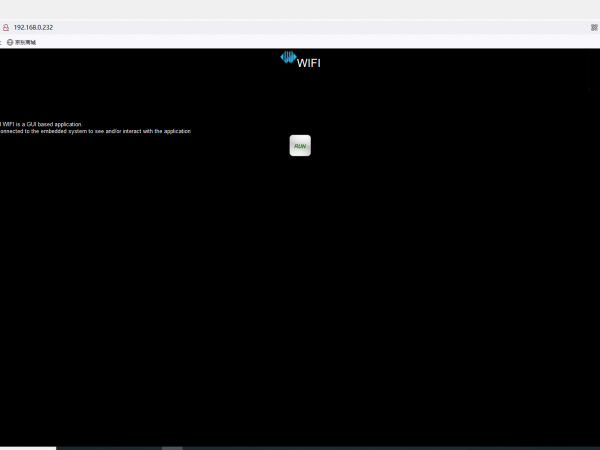The width and height of the screenshot is (600, 450).
Task: Click the WIFI heading text
Action: click(309, 62)
